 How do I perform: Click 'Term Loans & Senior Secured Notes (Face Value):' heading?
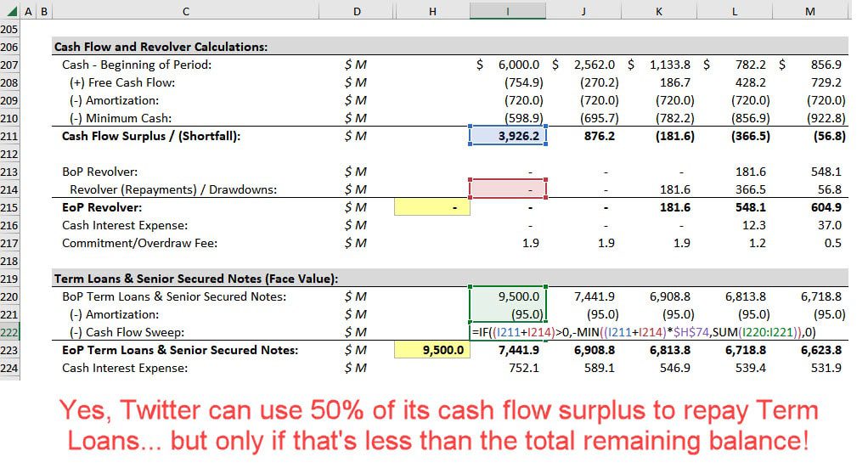click(x=196, y=279)
